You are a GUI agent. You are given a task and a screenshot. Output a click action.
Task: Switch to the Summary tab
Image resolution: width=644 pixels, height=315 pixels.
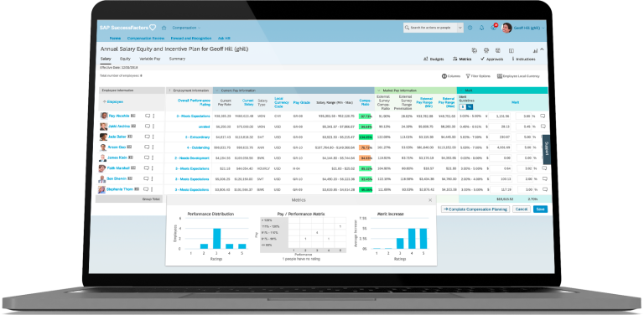click(x=177, y=59)
